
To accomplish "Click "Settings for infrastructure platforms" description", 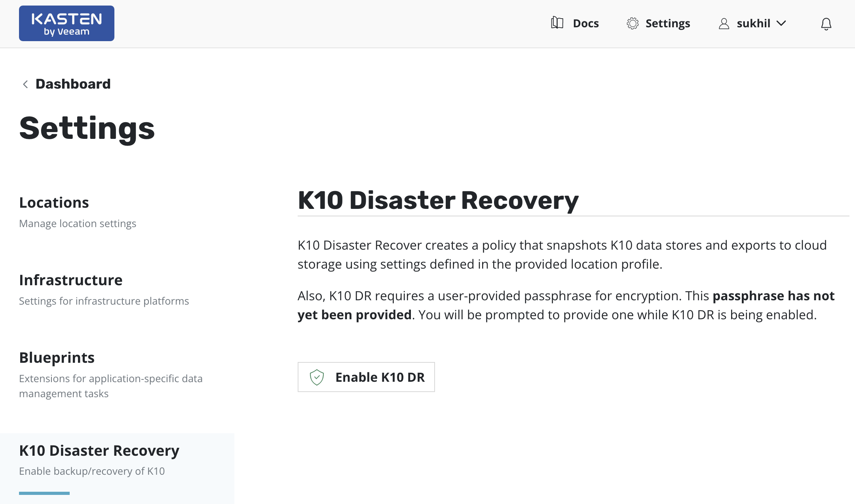I will [x=104, y=301].
